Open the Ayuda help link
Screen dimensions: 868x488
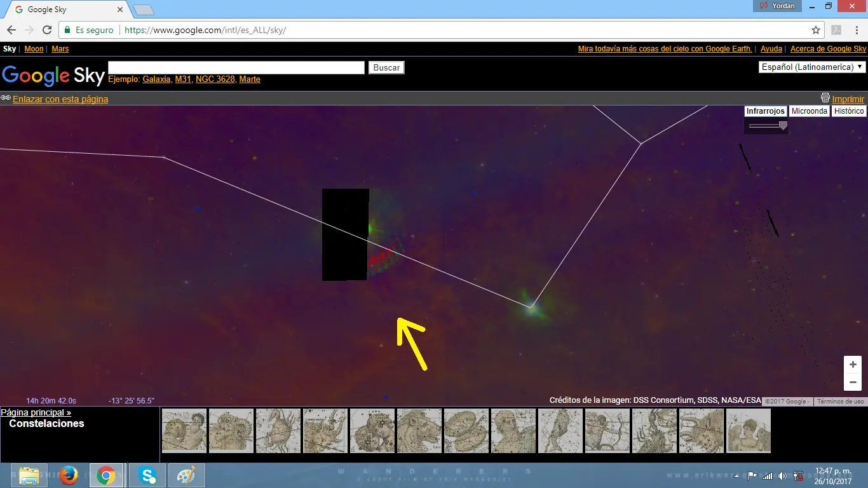(771, 49)
